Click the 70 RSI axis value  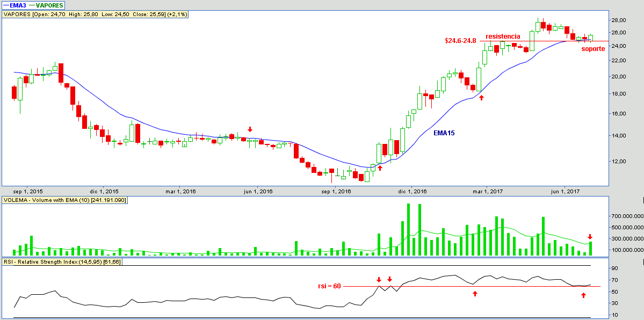coord(615,280)
